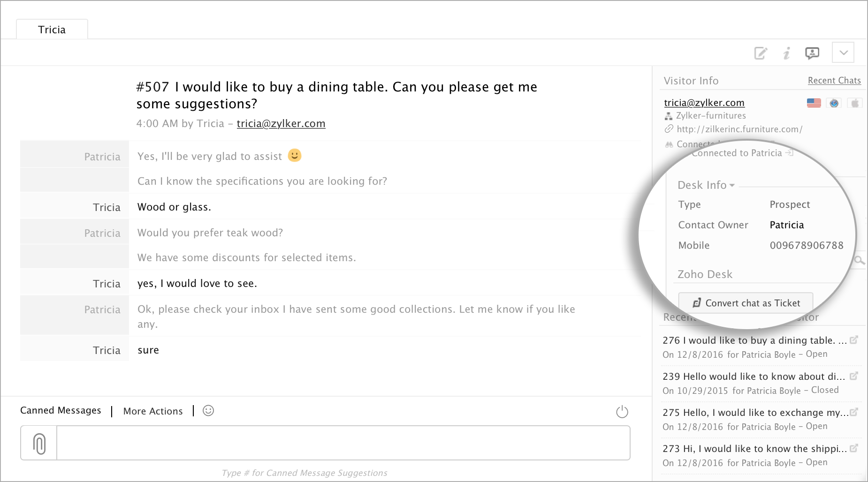Click the Safari browser icon
Screen dimensions: 868x482
point(834,103)
